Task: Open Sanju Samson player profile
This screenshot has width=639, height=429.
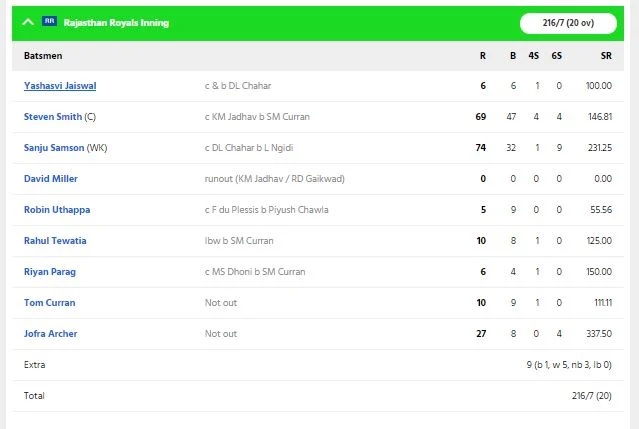Action: pyautogui.click(x=54, y=148)
